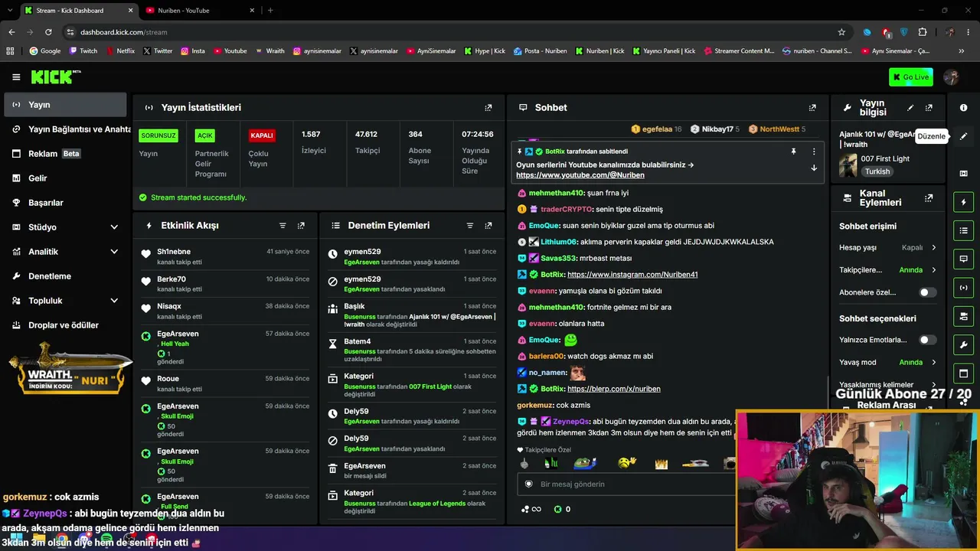
Task: Edit Yayın bilgisi with pencil icon
Action: tap(910, 108)
